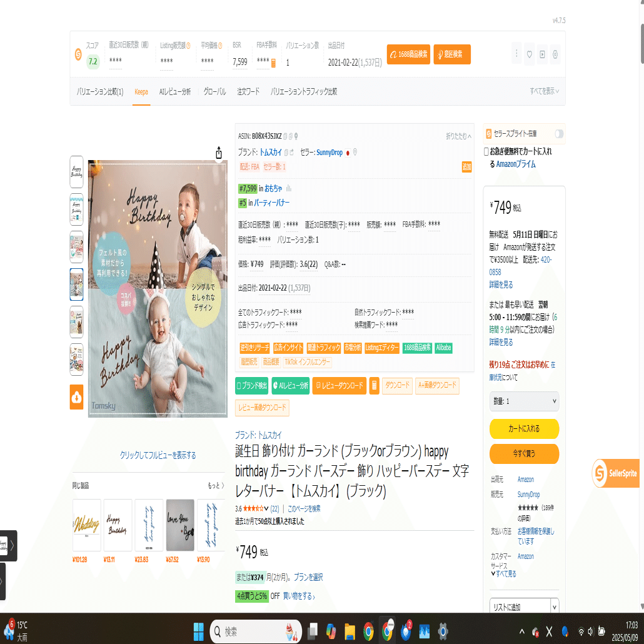Viewport: 644px width, 644px height.
Task: Click the 今すぐ買う button
Action: [524, 454]
